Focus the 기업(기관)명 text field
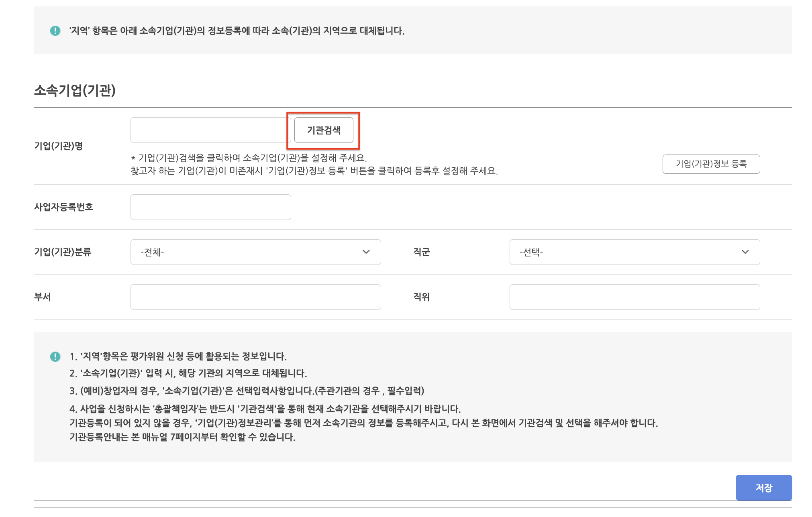The height and width of the screenshot is (517, 812). [209, 130]
